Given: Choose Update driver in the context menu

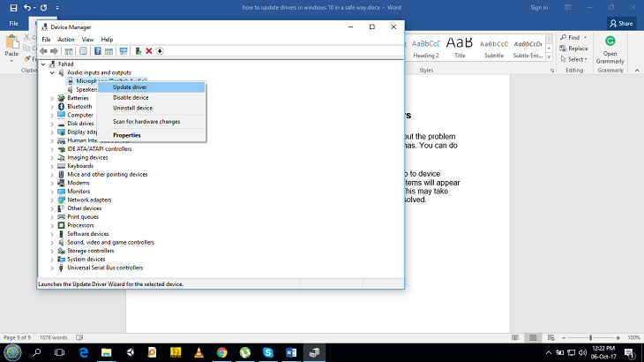Looking at the screenshot, I should (151, 87).
